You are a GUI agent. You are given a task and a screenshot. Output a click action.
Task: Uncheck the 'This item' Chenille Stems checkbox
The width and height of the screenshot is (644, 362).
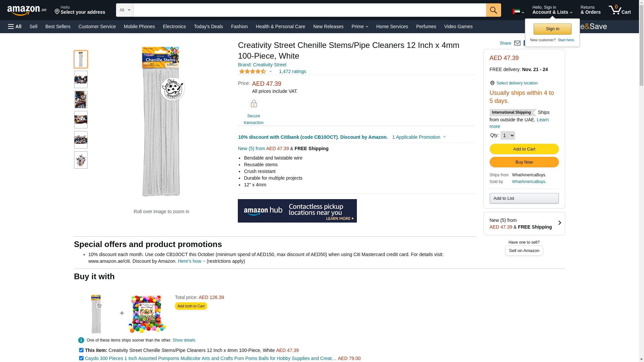point(81,350)
